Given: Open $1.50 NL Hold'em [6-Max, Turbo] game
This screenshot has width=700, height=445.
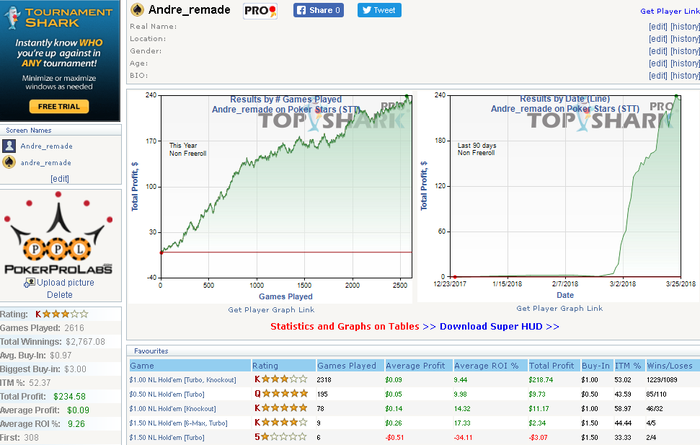Looking at the screenshot, I should [x=179, y=423].
